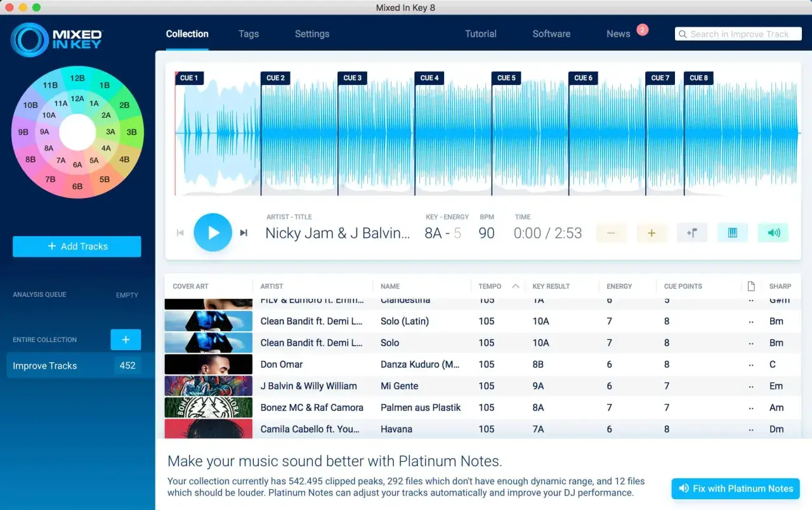The width and height of the screenshot is (812, 510).
Task: Sort by the Cover Art column header
Action: click(190, 286)
